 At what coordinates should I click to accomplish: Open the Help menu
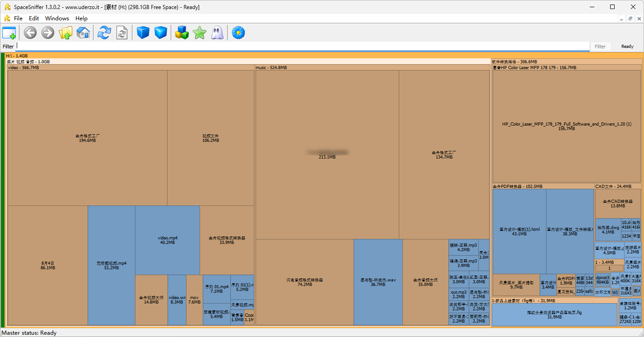[x=81, y=19]
